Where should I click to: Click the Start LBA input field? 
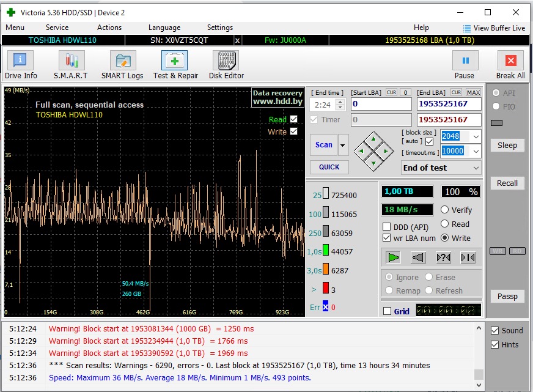(x=381, y=105)
